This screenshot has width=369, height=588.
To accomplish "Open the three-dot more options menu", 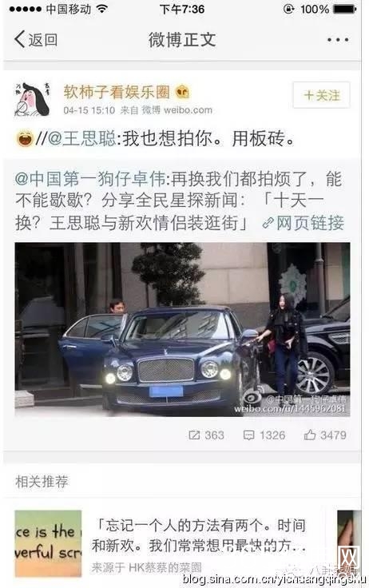I will pos(338,40).
